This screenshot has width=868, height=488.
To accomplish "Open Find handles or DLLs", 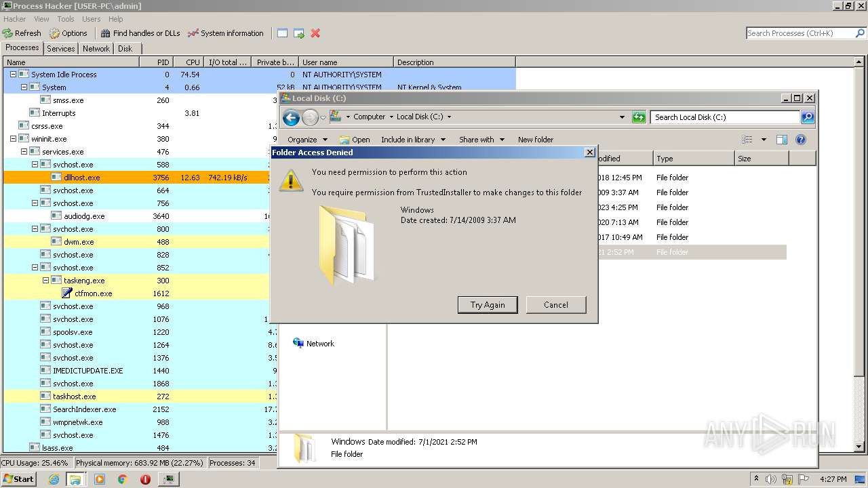I will [x=140, y=33].
